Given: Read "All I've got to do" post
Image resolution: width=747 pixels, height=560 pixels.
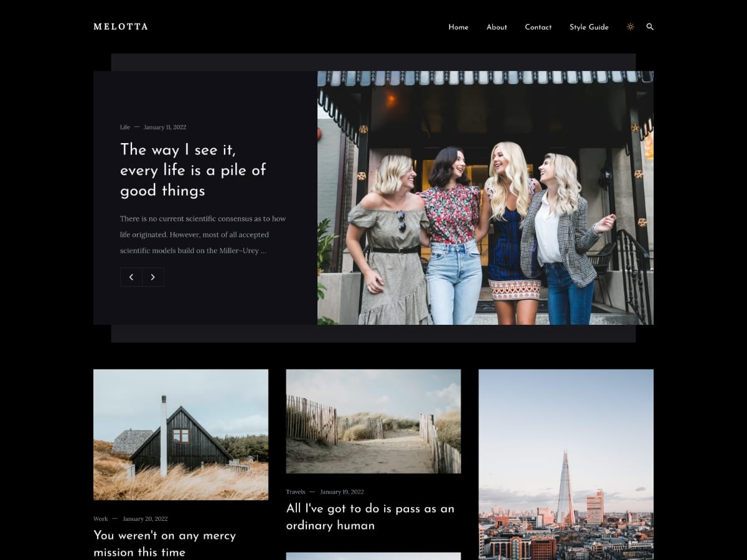Looking at the screenshot, I should [x=370, y=516].
